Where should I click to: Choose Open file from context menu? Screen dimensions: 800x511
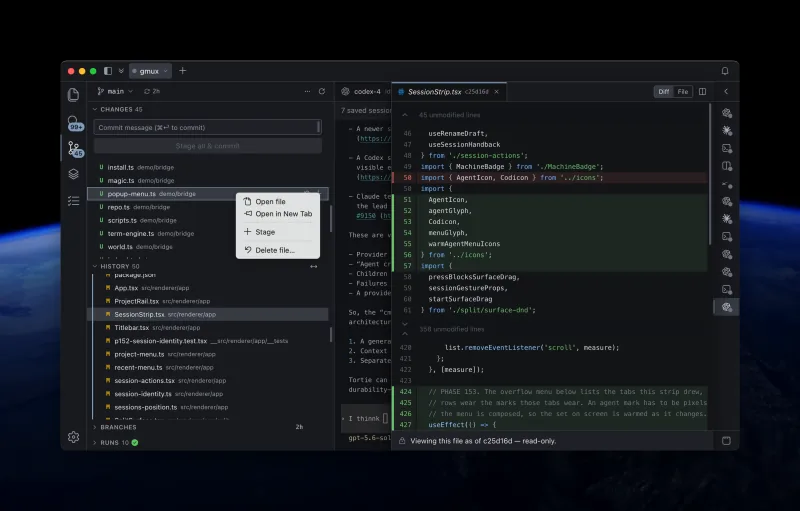(278, 201)
